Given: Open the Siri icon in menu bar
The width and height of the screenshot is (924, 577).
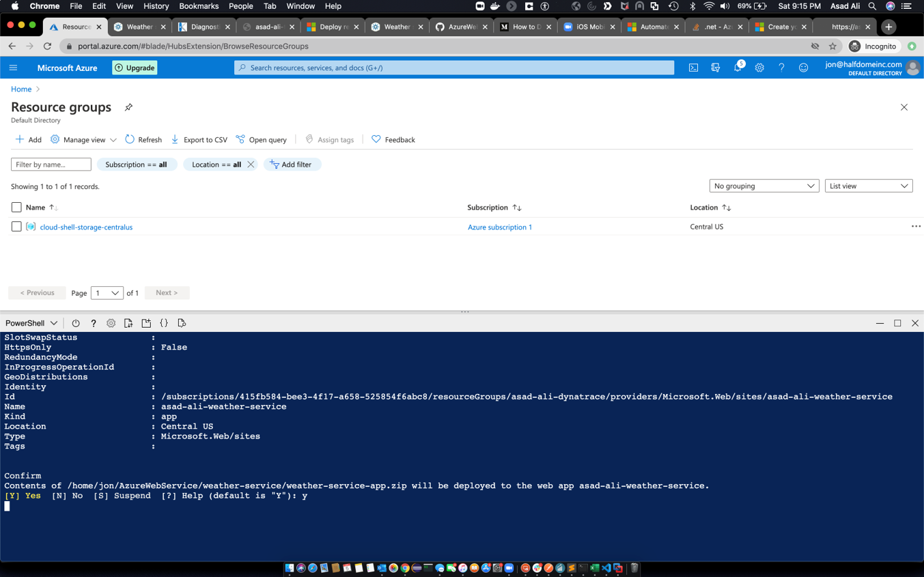Looking at the screenshot, I should pos(890,6).
